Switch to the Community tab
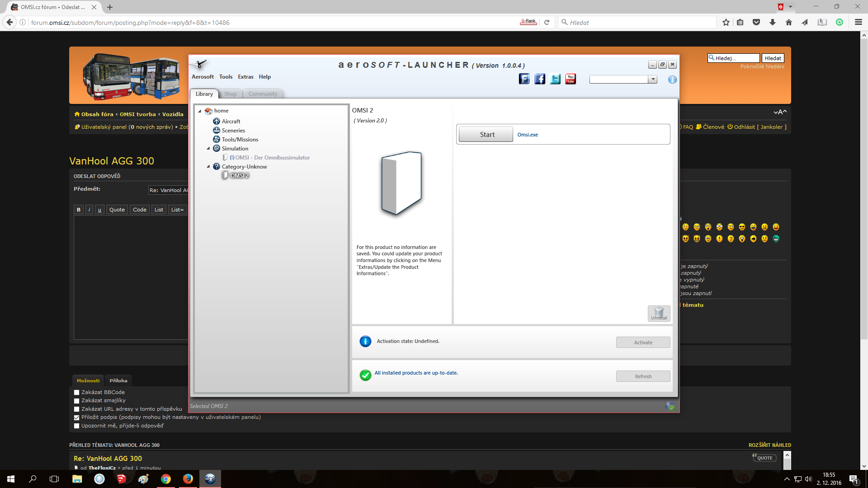Viewport: 868px width, 488px height. click(x=263, y=94)
